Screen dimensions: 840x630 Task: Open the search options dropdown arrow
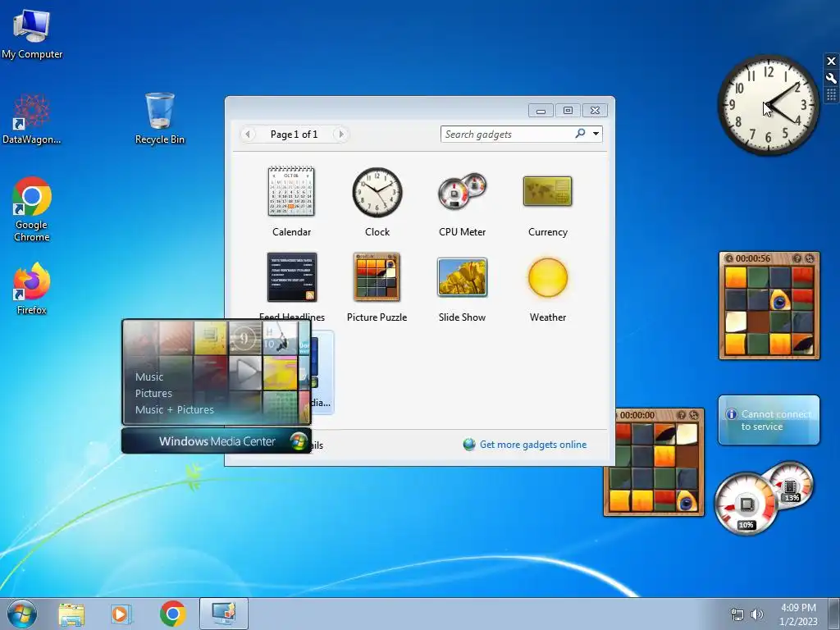tap(596, 134)
